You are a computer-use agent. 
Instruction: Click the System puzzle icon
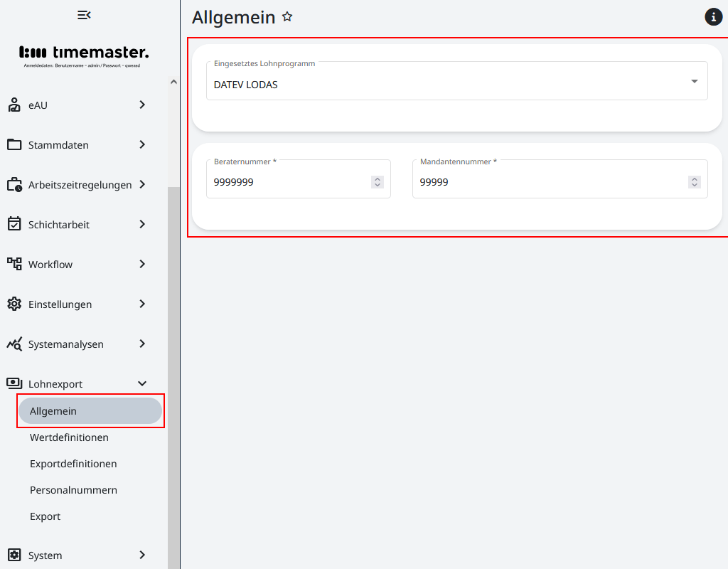(14, 555)
